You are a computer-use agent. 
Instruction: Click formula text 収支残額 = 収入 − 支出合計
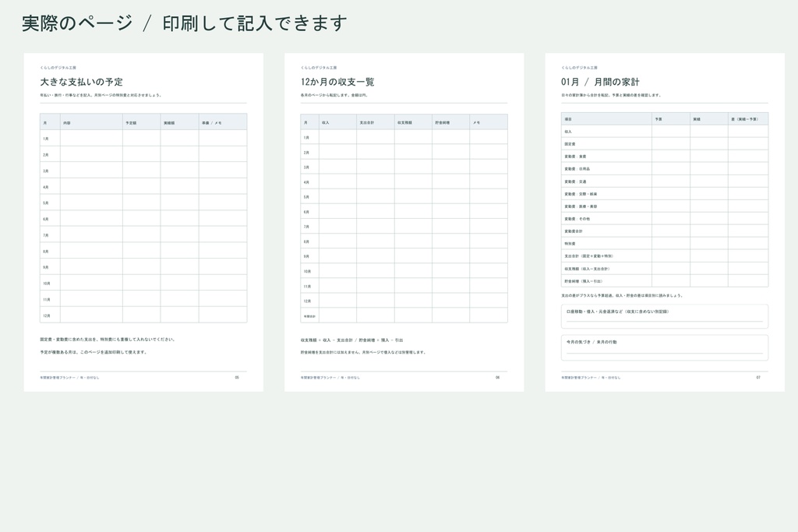click(327, 340)
